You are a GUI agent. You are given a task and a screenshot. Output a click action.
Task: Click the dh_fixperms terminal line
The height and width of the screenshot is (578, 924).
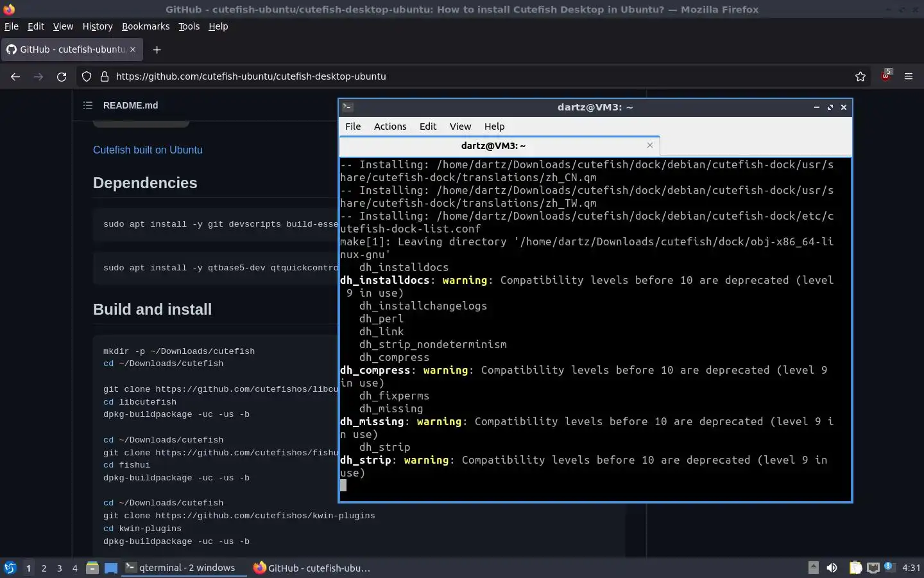(x=394, y=396)
